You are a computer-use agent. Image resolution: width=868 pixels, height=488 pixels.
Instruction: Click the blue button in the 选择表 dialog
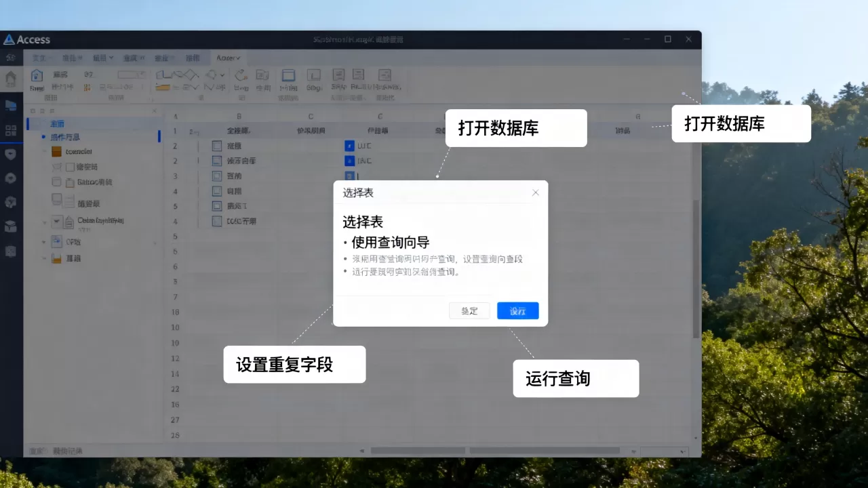tap(517, 310)
